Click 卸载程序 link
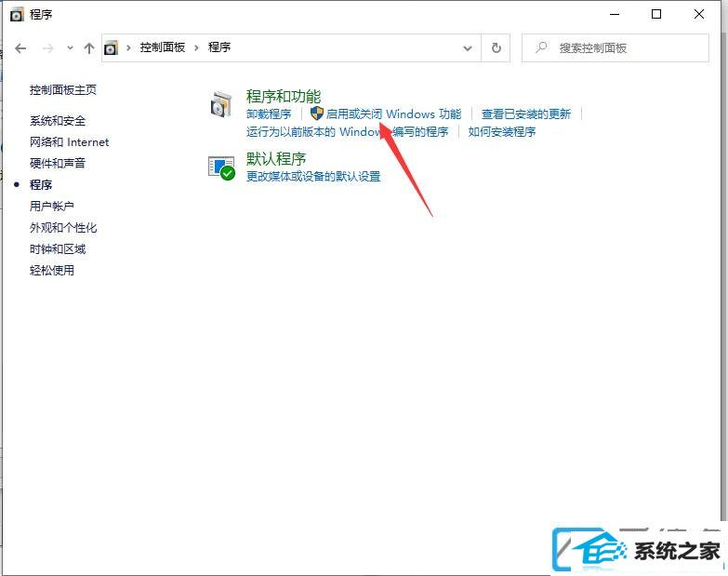Image resolution: width=728 pixels, height=576 pixels. click(269, 114)
